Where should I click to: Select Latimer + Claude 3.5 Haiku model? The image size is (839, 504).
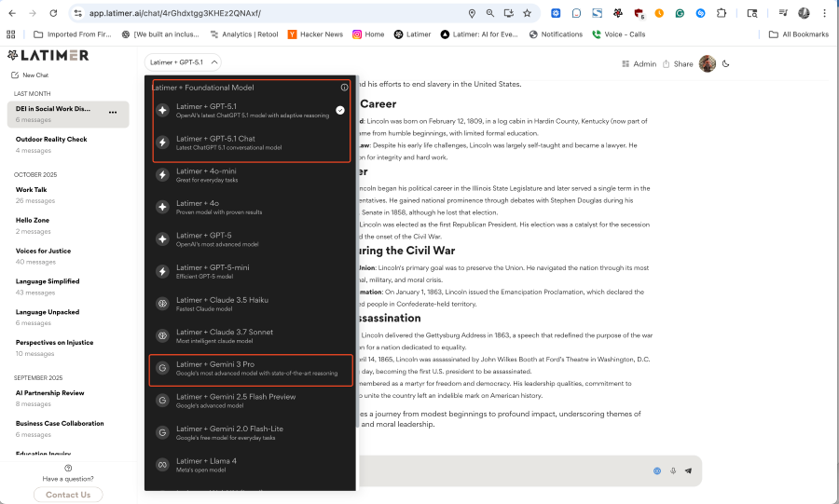(251, 304)
